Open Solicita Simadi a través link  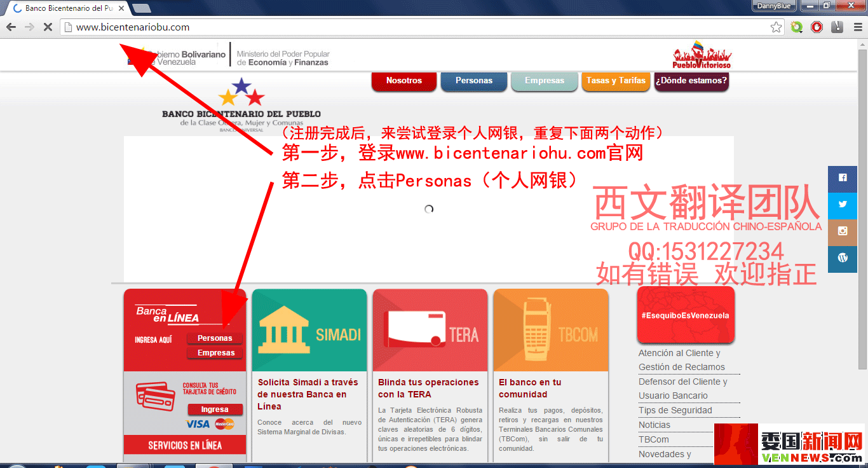308,394
